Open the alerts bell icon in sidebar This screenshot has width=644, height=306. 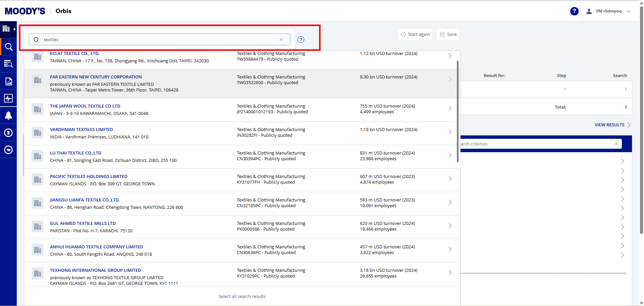[9, 116]
